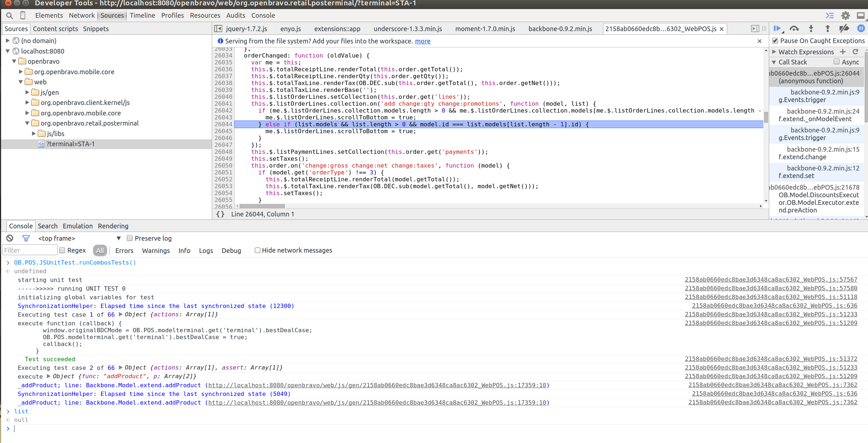Dismiss the workspace info banner

759,41
